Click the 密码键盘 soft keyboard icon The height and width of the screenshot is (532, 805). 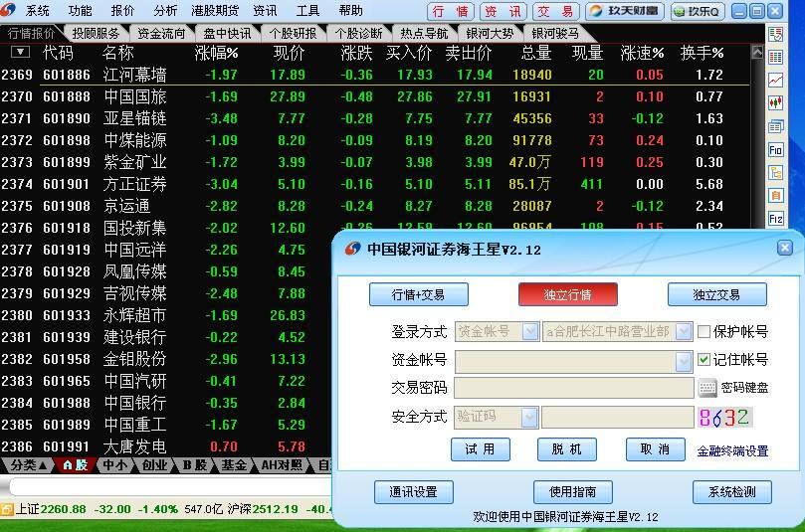click(x=707, y=388)
